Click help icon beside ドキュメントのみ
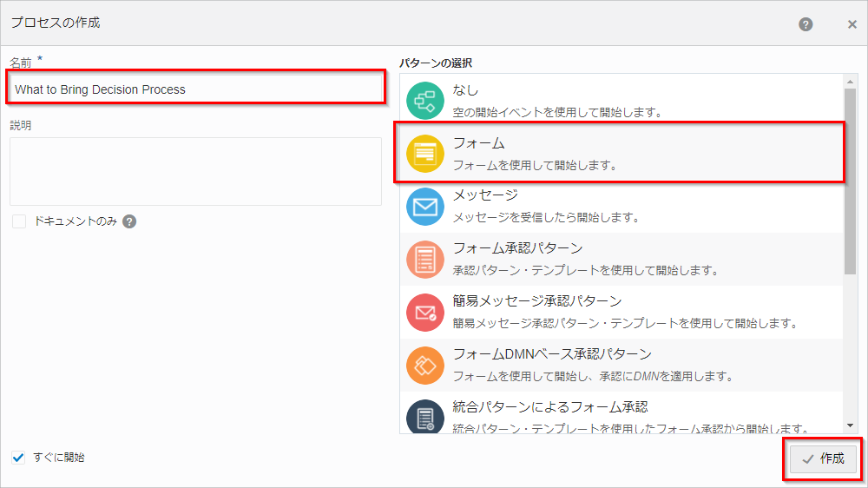Viewport: 868px width, 488px height. (x=129, y=221)
